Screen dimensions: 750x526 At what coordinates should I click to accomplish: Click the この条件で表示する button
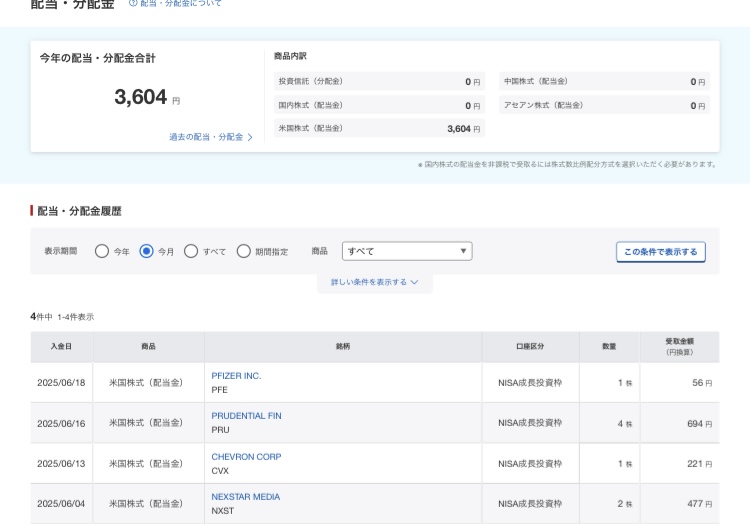(x=661, y=252)
